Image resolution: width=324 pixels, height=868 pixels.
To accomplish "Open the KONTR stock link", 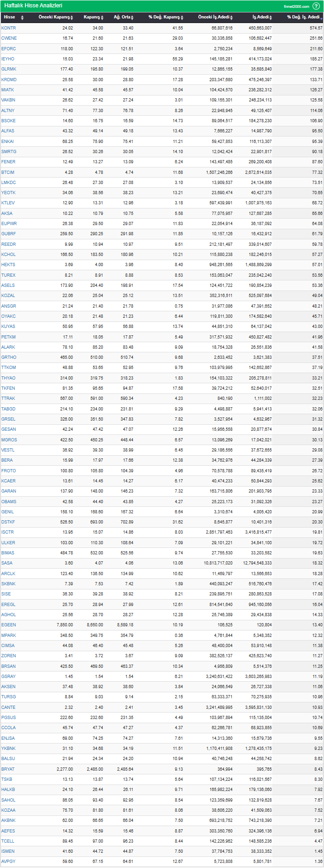I will pos(8,28).
